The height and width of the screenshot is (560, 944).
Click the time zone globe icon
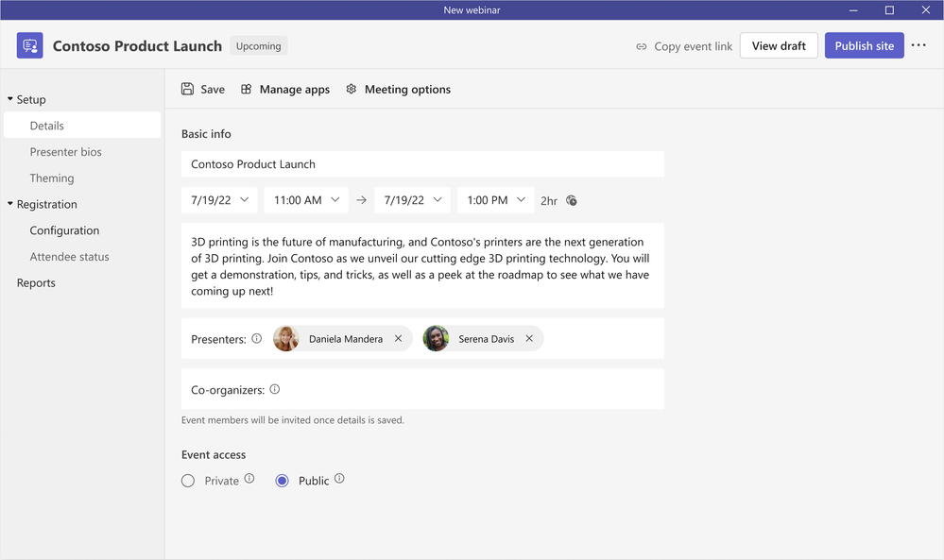pyautogui.click(x=572, y=200)
